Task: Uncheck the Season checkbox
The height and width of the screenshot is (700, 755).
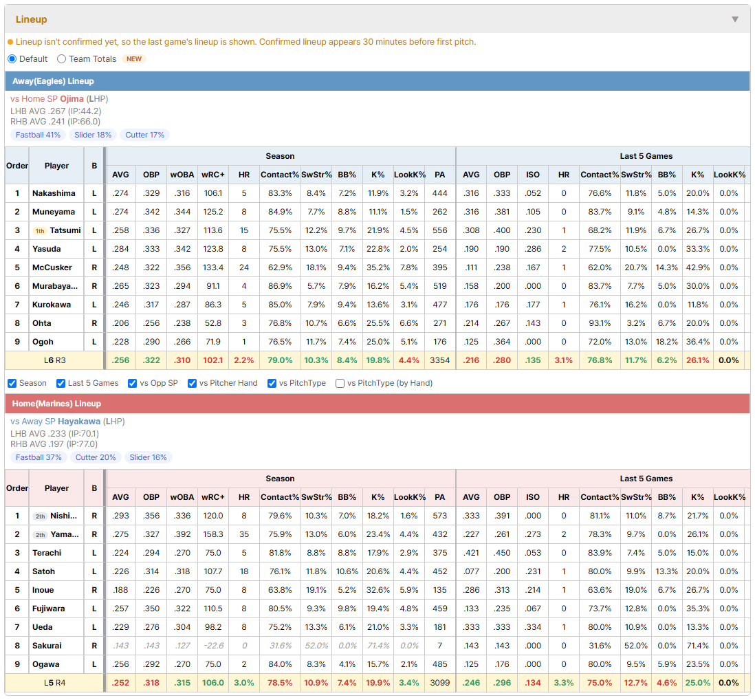Action: point(12,383)
